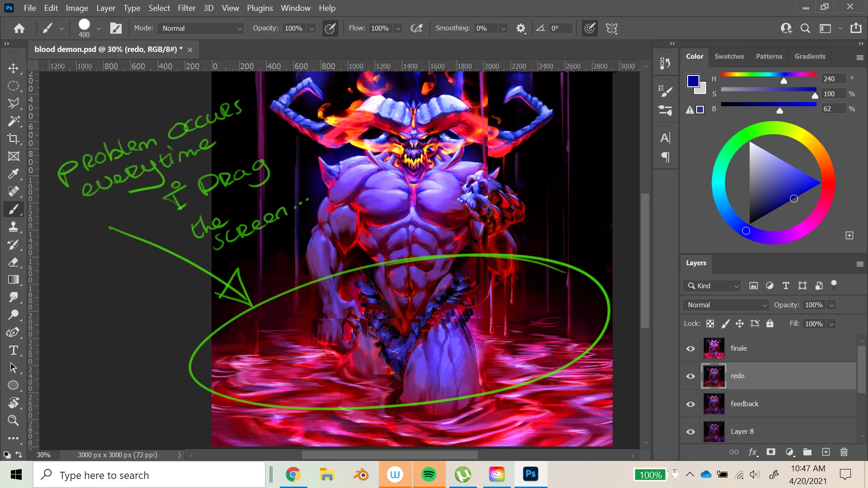Select the Eyedropper tool

(x=13, y=174)
